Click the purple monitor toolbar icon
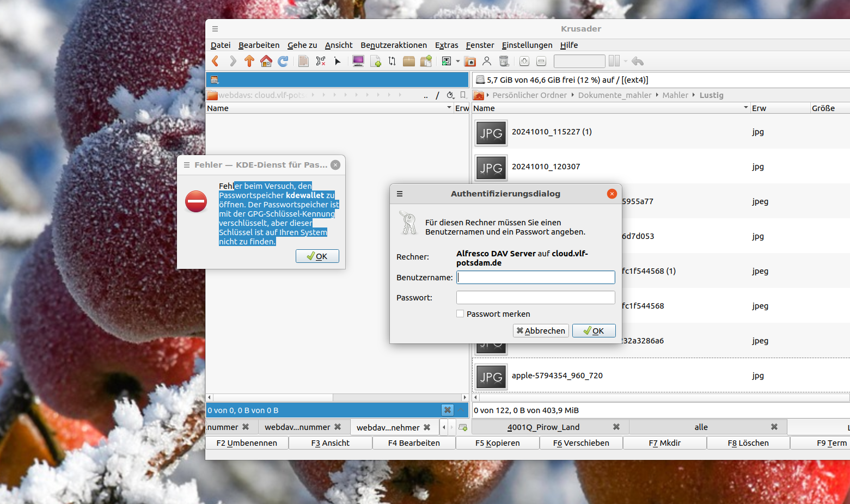The height and width of the screenshot is (504, 850). [x=358, y=62]
